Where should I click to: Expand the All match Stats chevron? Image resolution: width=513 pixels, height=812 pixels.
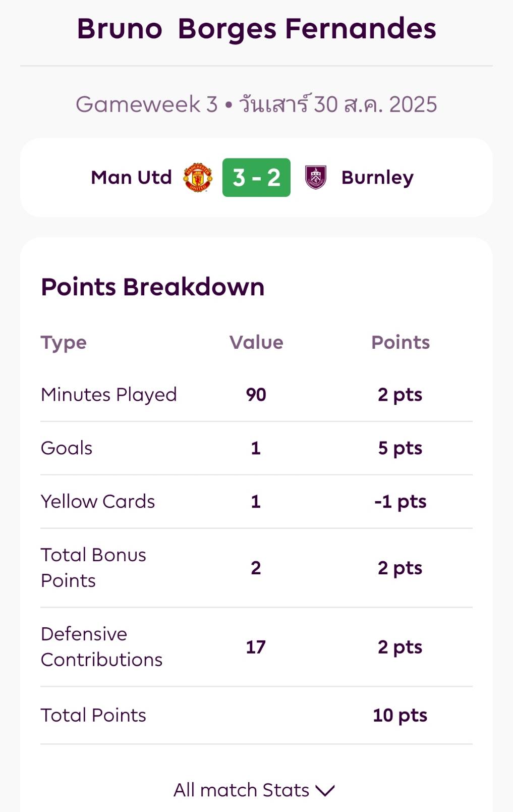click(x=325, y=790)
